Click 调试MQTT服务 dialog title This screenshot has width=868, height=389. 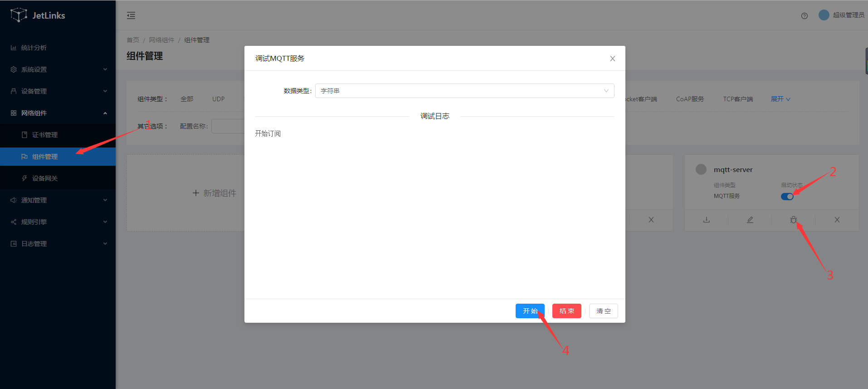280,59
